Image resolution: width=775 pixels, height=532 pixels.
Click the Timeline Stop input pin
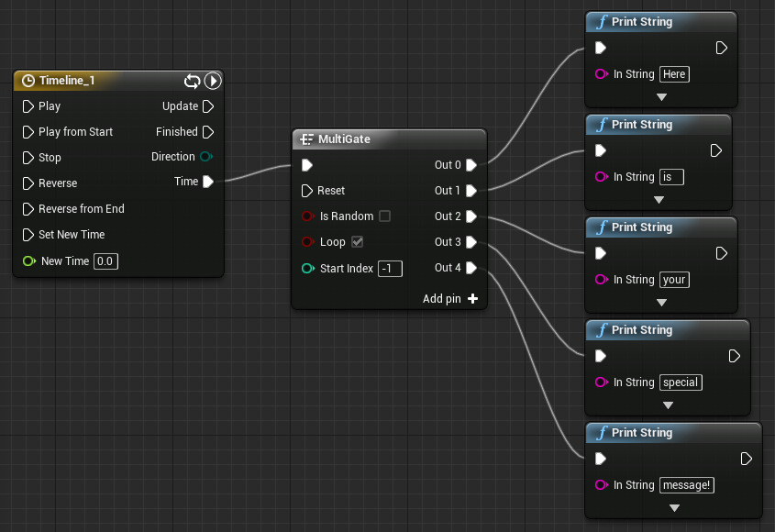[x=28, y=158]
